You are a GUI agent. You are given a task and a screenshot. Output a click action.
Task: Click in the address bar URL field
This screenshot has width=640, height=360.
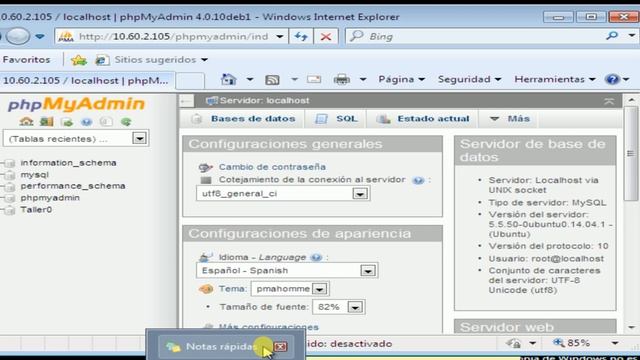tap(174, 36)
